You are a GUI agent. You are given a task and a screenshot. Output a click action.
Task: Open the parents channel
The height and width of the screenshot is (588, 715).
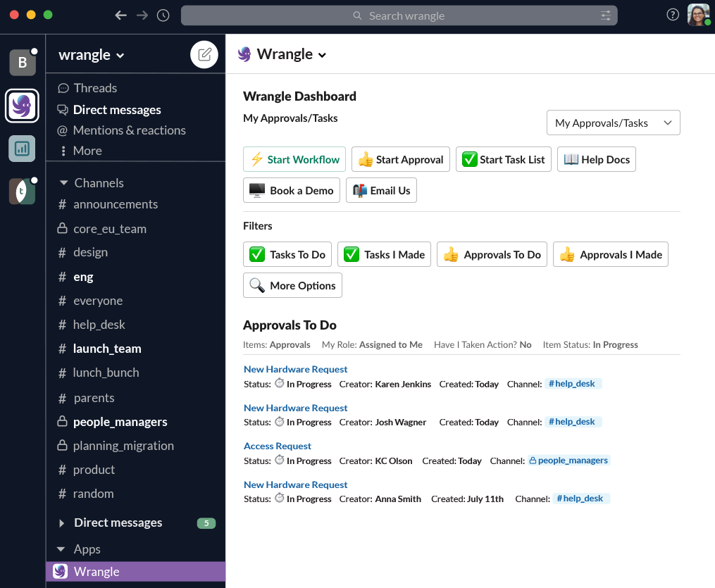[x=94, y=398]
